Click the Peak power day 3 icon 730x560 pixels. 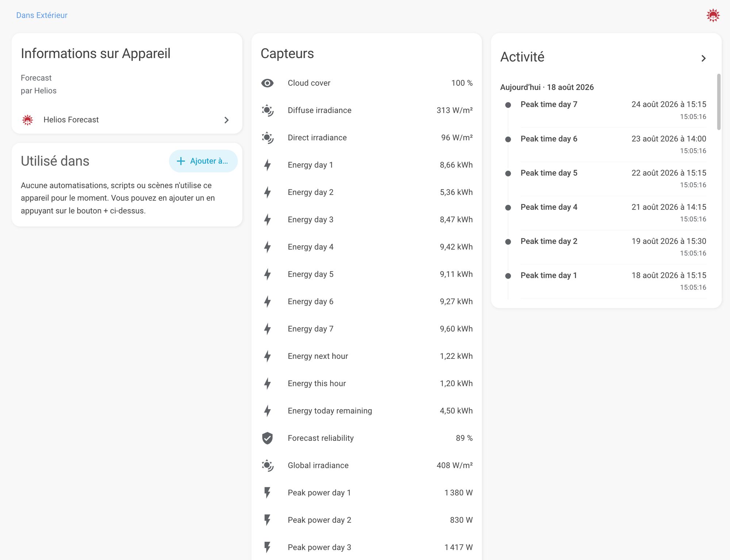[x=268, y=548]
